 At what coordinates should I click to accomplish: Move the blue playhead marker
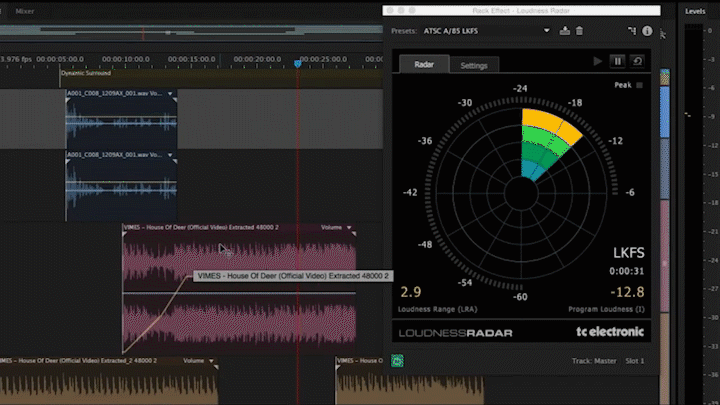coord(298,63)
